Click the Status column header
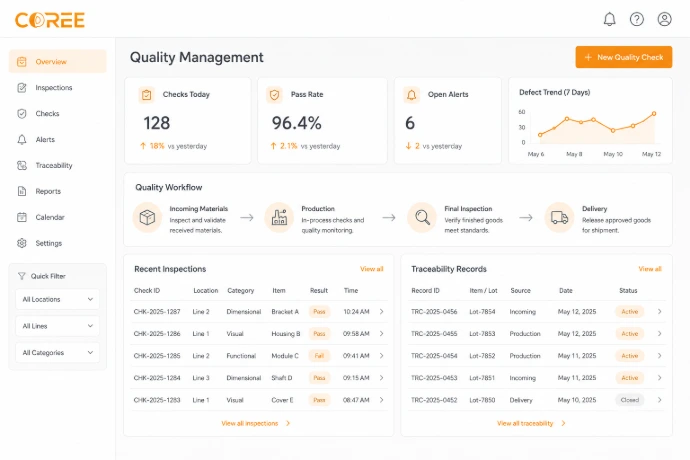The image size is (690, 460). (x=628, y=291)
